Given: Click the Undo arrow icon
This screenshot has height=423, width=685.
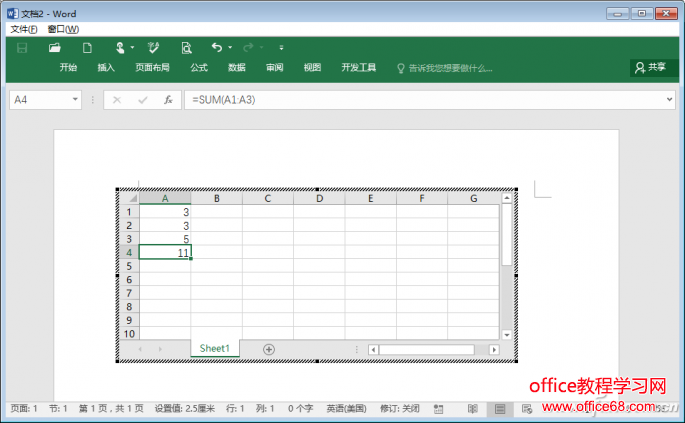Looking at the screenshot, I should (x=217, y=47).
